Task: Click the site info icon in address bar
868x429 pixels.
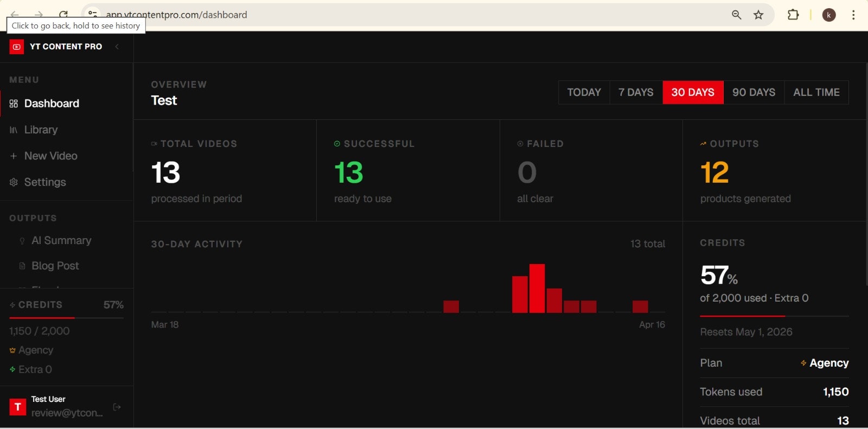Action: coord(93,15)
